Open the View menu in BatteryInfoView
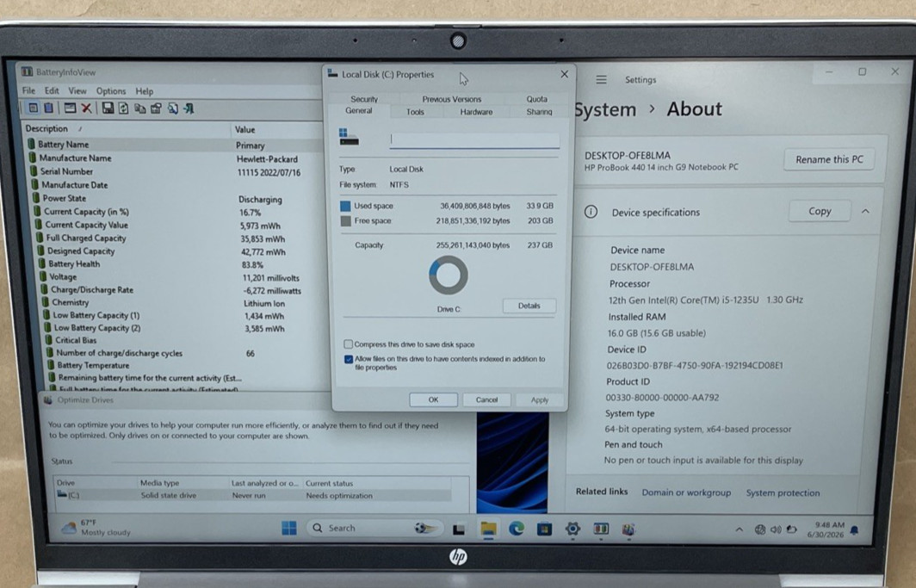 77,91
